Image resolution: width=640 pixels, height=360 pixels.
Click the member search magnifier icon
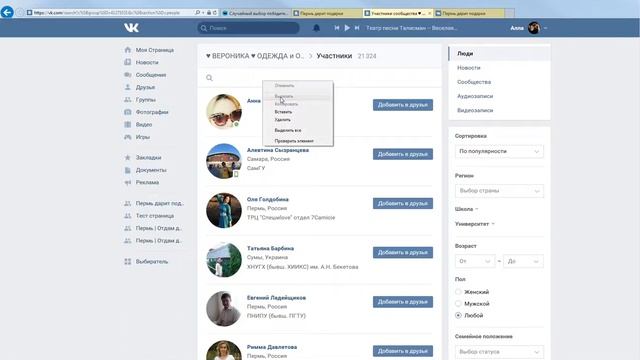click(209, 78)
